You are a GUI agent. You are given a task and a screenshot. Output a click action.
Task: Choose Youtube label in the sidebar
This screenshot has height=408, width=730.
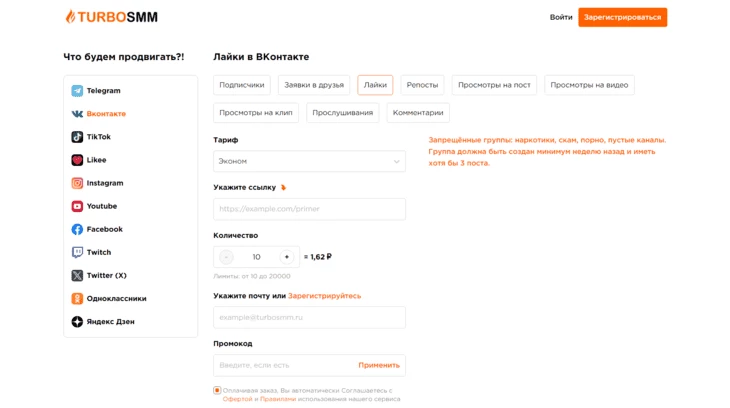point(101,206)
